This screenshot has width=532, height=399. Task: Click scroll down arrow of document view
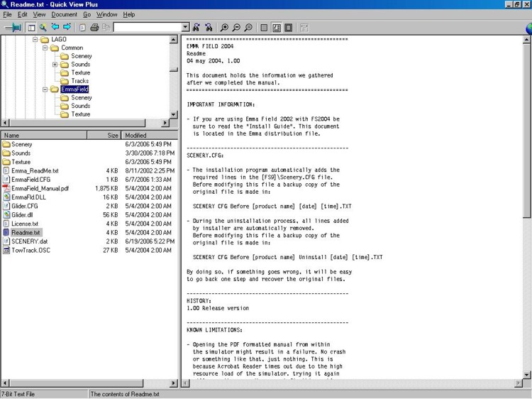(526, 375)
